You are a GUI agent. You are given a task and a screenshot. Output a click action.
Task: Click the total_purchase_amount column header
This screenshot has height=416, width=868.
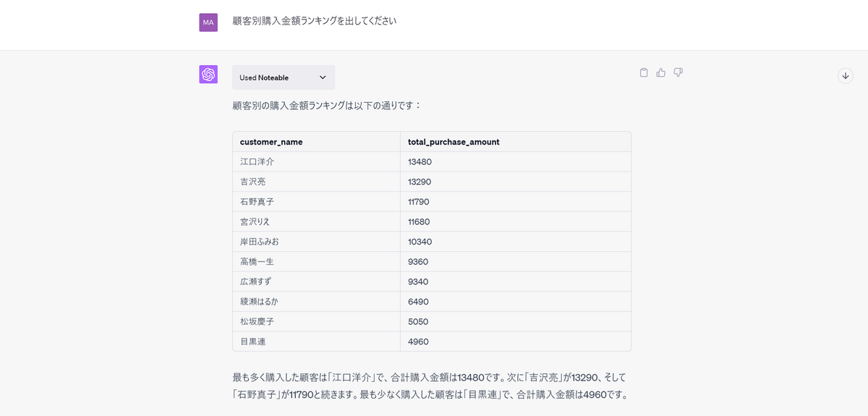[x=515, y=142]
